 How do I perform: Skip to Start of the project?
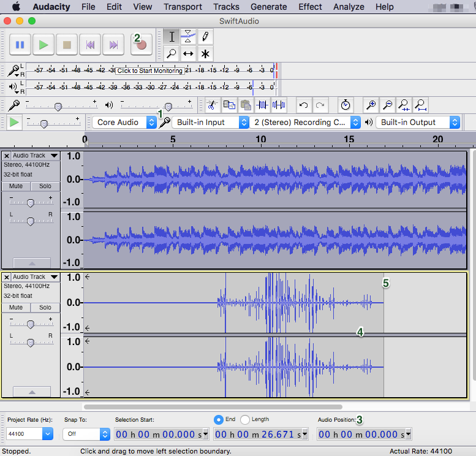(x=90, y=45)
